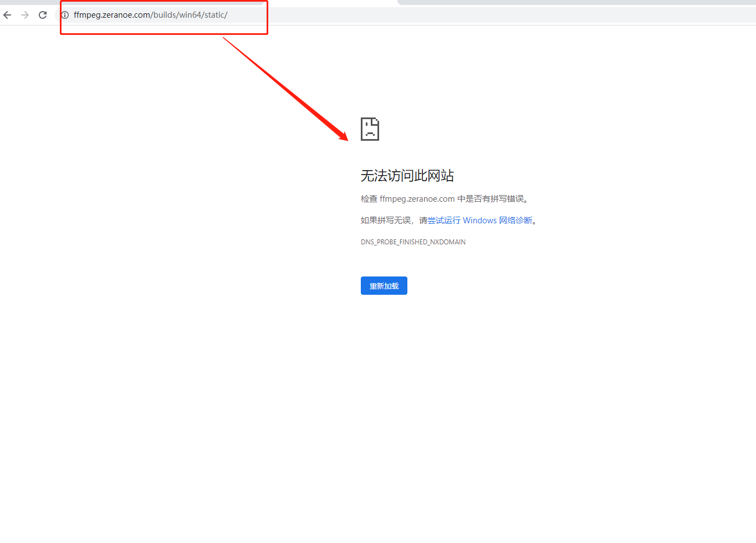View site information icon in address bar
Screen dimensions: 756x543
point(65,15)
